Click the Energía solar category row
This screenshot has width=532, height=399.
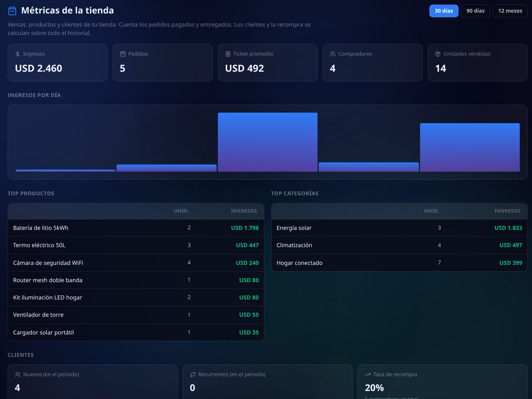tap(399, 228)
